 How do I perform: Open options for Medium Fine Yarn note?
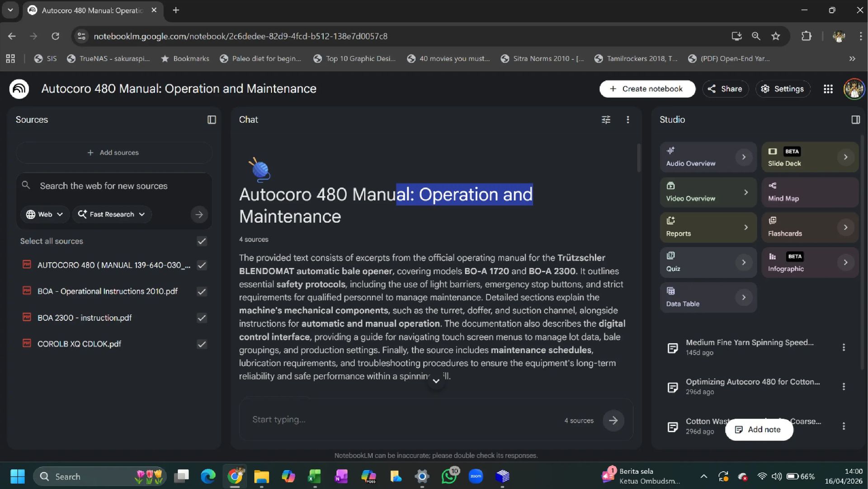pyautogui.click(x=843, y=347)
